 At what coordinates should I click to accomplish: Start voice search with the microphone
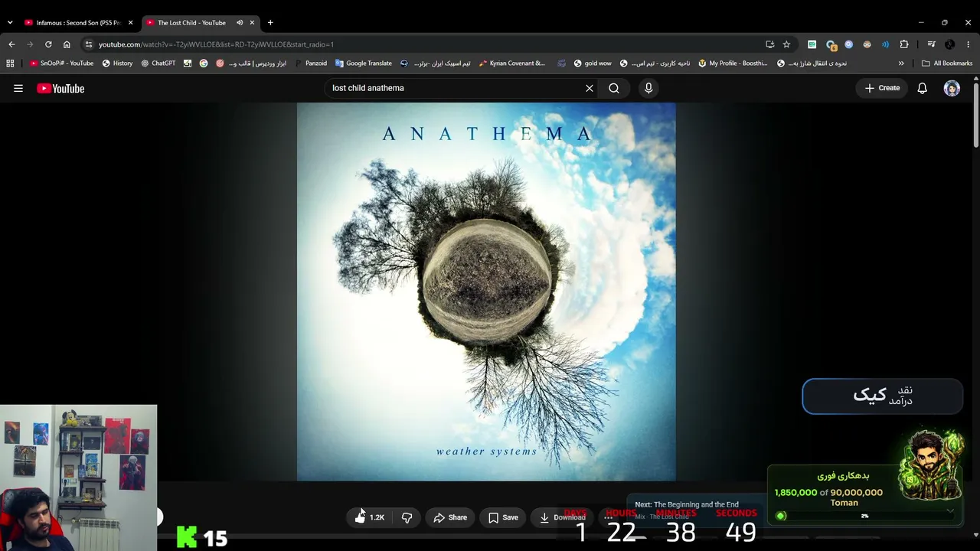(648, 88)
